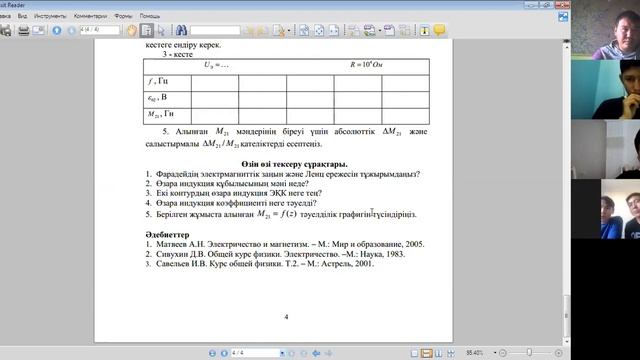Click the Print icon in toolbar
The width and height of the screenshot is (640, 360).
24,31
